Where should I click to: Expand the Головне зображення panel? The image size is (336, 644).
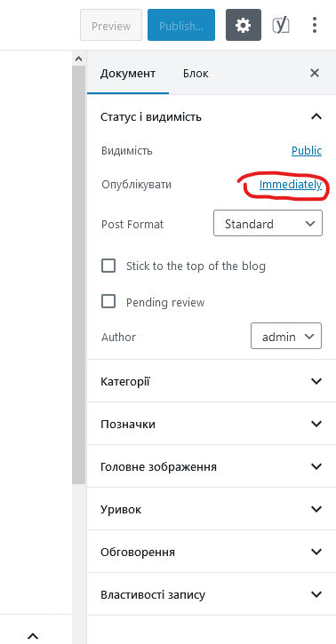point(212,466)
